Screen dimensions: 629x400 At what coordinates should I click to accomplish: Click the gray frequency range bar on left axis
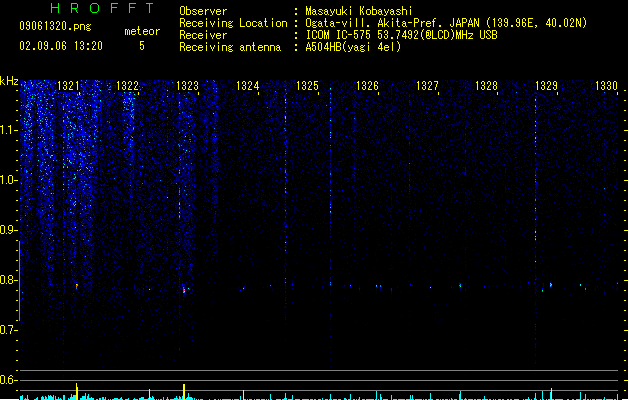[19, 281]
